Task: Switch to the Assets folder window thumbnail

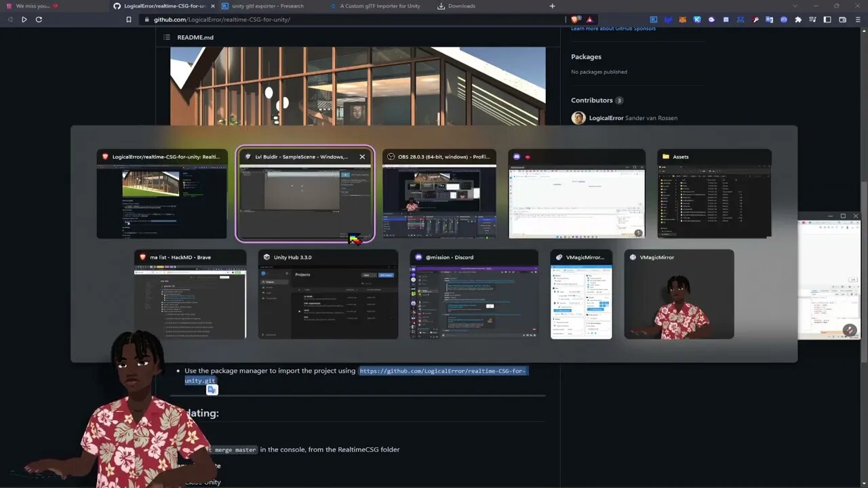Action: pos(715,194)
